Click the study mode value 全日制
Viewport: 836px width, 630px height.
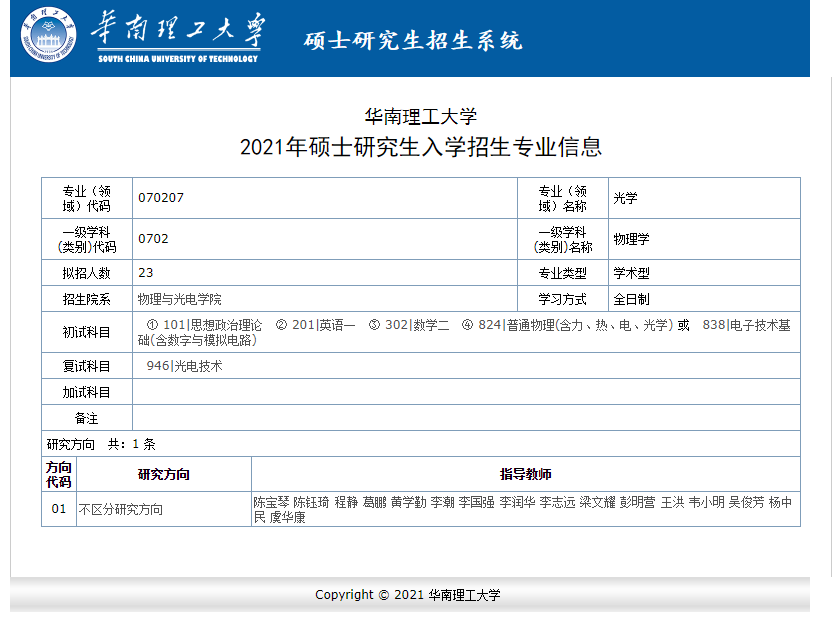pos(631,299)
